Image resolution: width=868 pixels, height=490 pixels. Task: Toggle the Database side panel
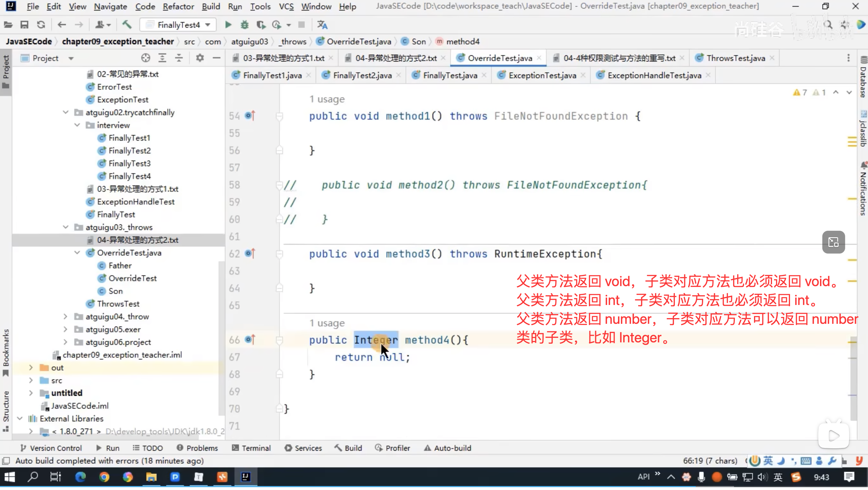click(863, 77)
